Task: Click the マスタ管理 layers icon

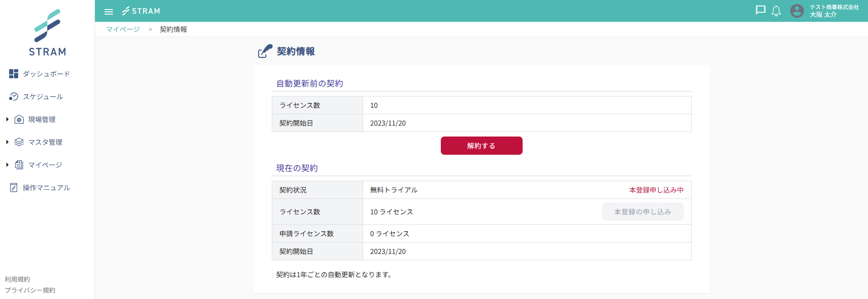Action: (19, 142)
